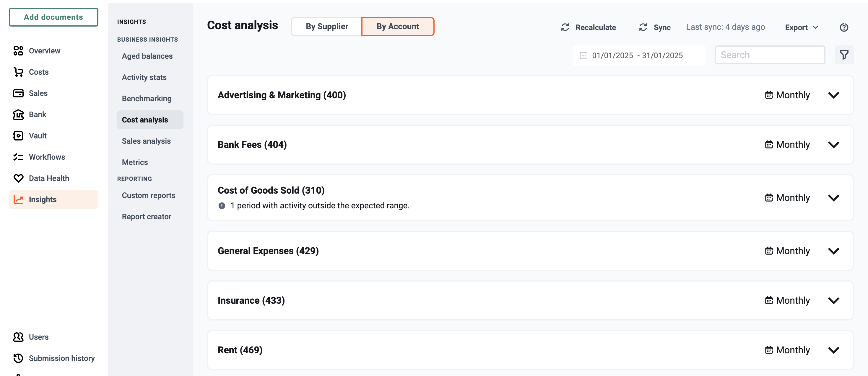Click the Recalculate refresh arrows icon
Screen dimensions: 868x376
coord(565,27)
